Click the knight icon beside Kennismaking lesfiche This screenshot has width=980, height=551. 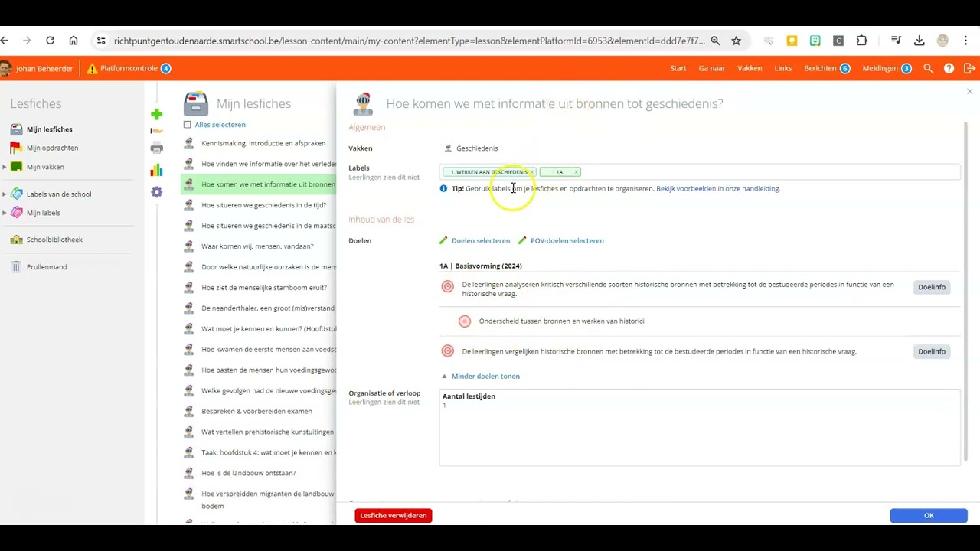(x=189, y=143)
